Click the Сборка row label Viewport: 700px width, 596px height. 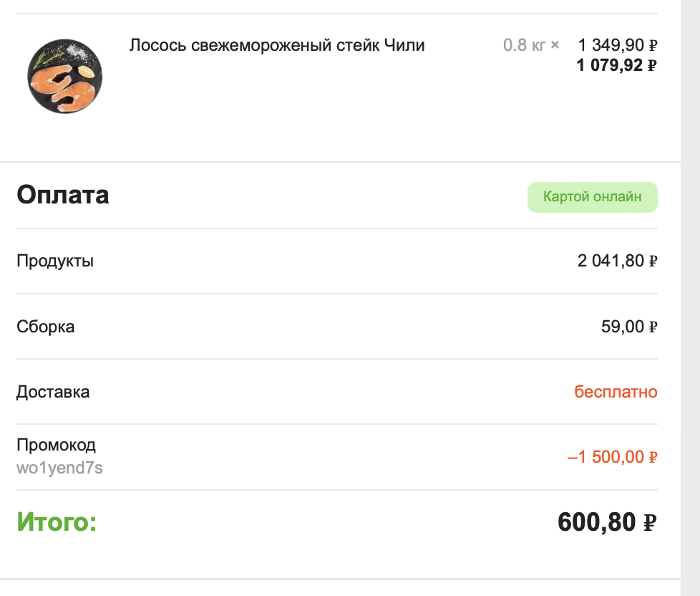(x=46, y=327)
